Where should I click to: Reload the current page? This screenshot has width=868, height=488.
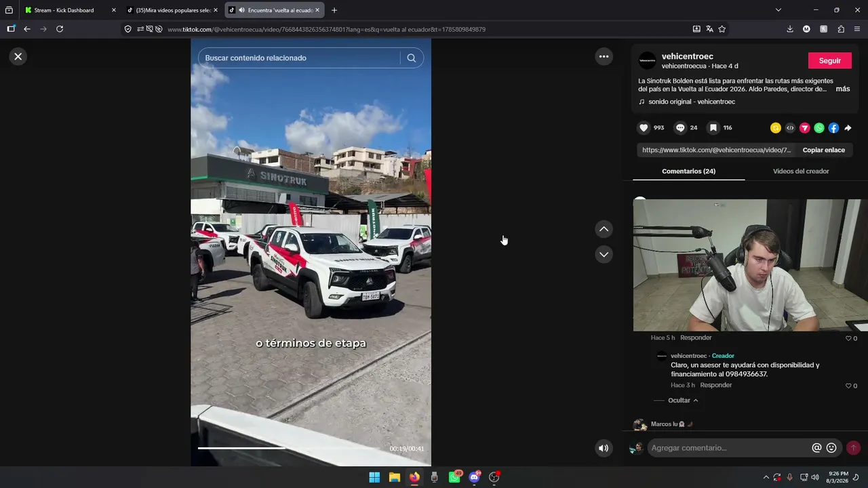[60, 29]
